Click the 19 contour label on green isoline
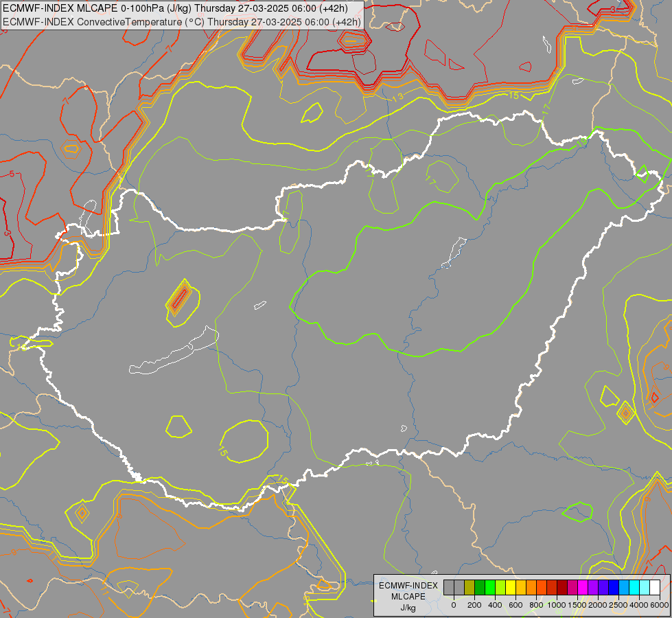The height and width of the screenshot is (618, 672). (x=581, y=142)
